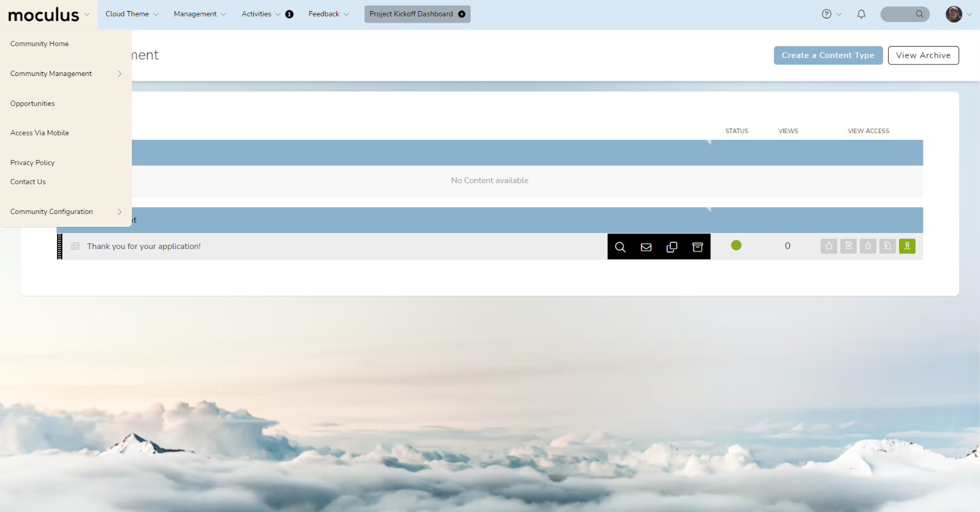
Task: Click the document icon beside Thank you text
Action: point(75,246)
